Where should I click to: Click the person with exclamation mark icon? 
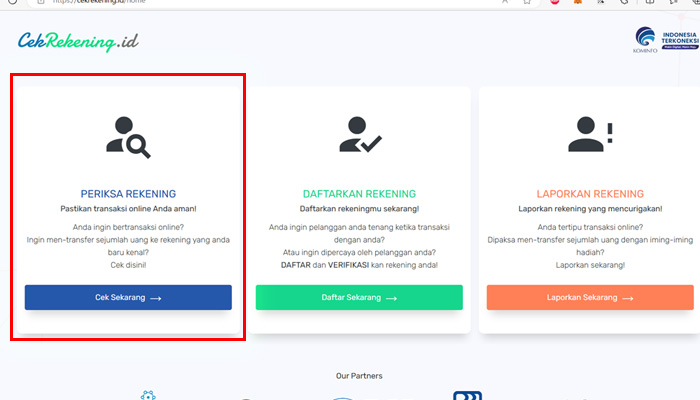590,134
